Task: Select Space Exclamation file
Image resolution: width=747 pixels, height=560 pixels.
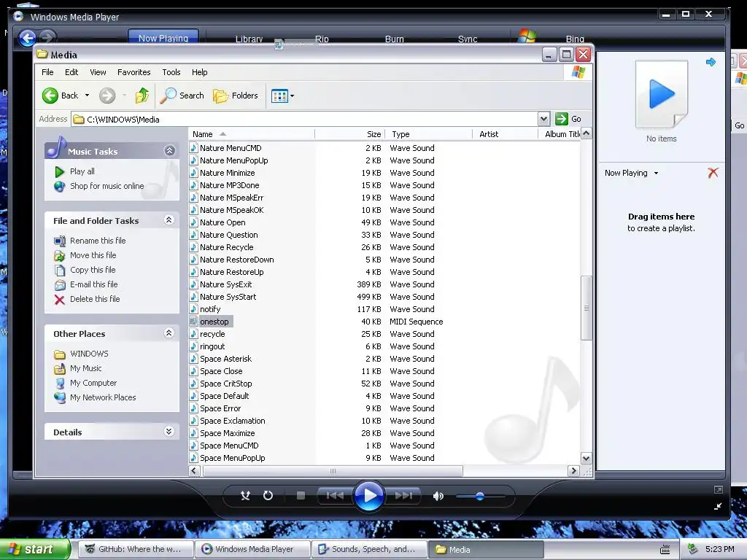Action: pos(233,421)
